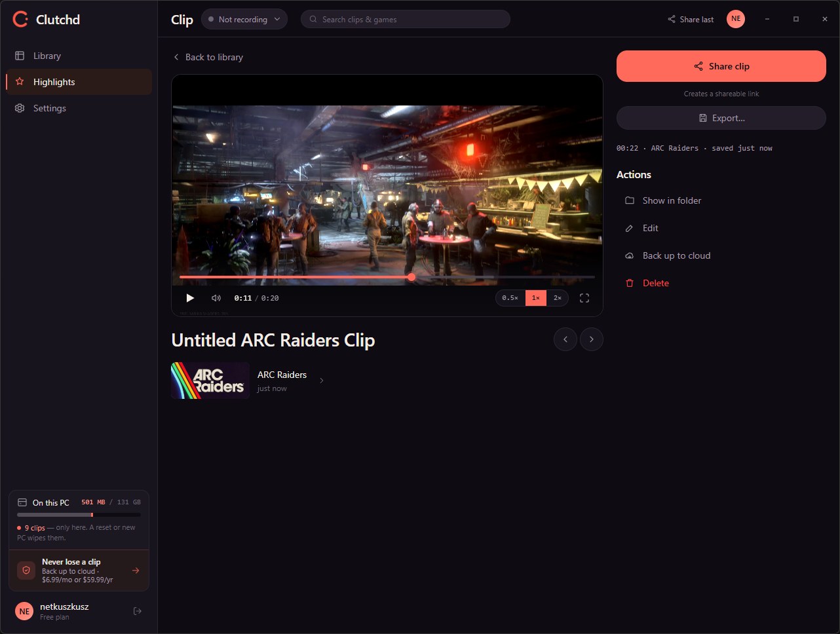Image resolution: width=840 pixels, height=634 pixels.
Task: Focus the Search clips & games field
Action: click(x=406, y=19)
